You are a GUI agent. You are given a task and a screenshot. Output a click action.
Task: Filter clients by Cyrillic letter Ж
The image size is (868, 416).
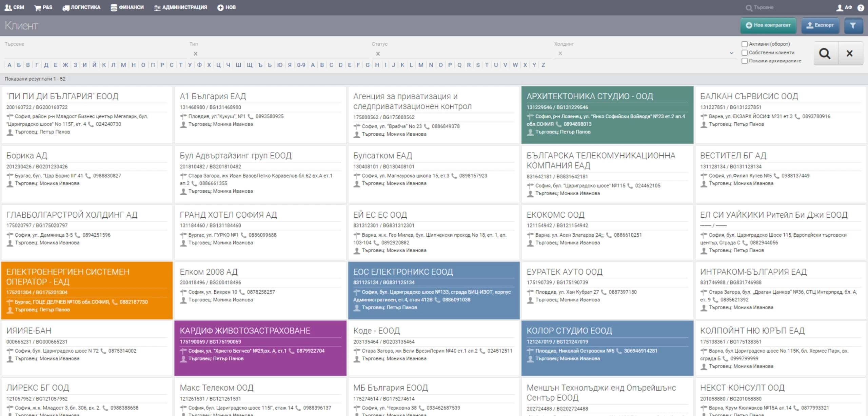coord(65,65)
